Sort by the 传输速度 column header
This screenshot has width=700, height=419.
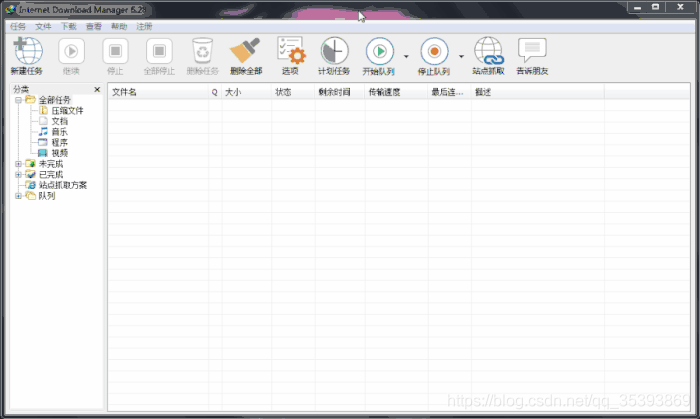[x=396, y=92]
